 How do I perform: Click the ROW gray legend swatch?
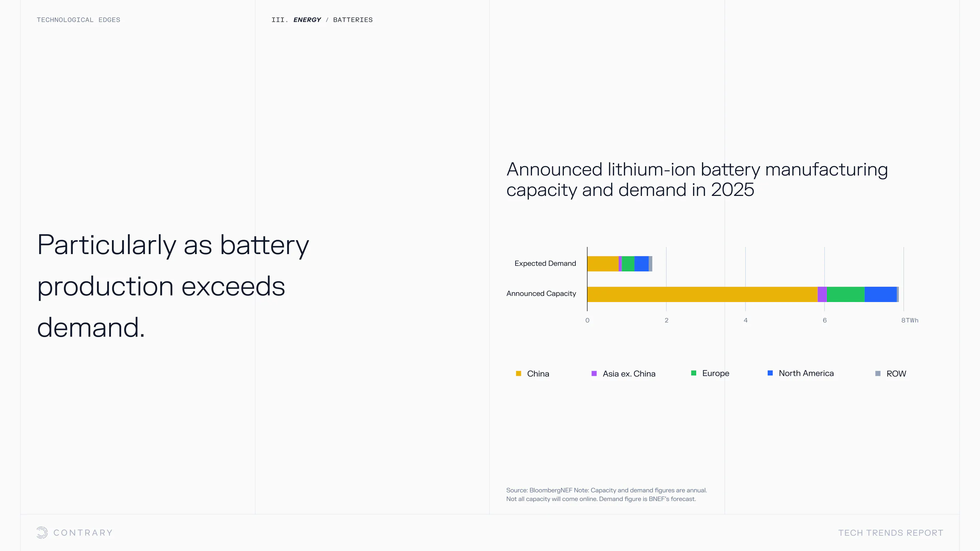coord(878,373)
